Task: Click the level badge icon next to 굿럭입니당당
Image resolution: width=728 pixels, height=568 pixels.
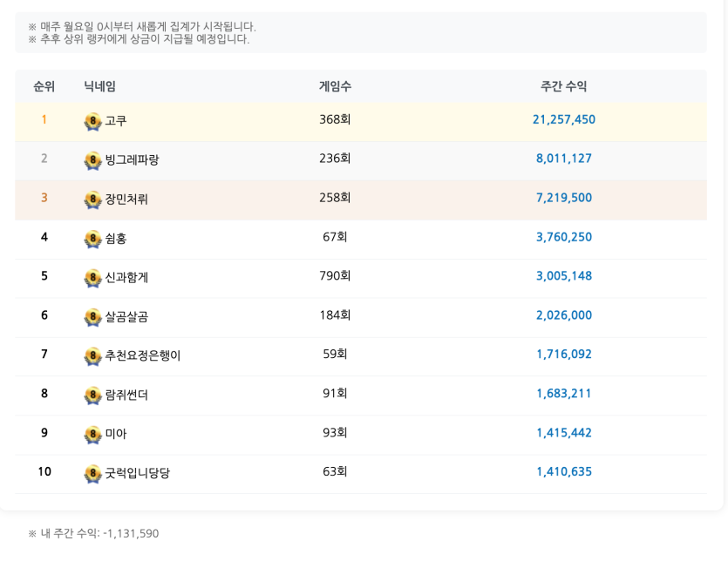Action: tap(93, 474)
